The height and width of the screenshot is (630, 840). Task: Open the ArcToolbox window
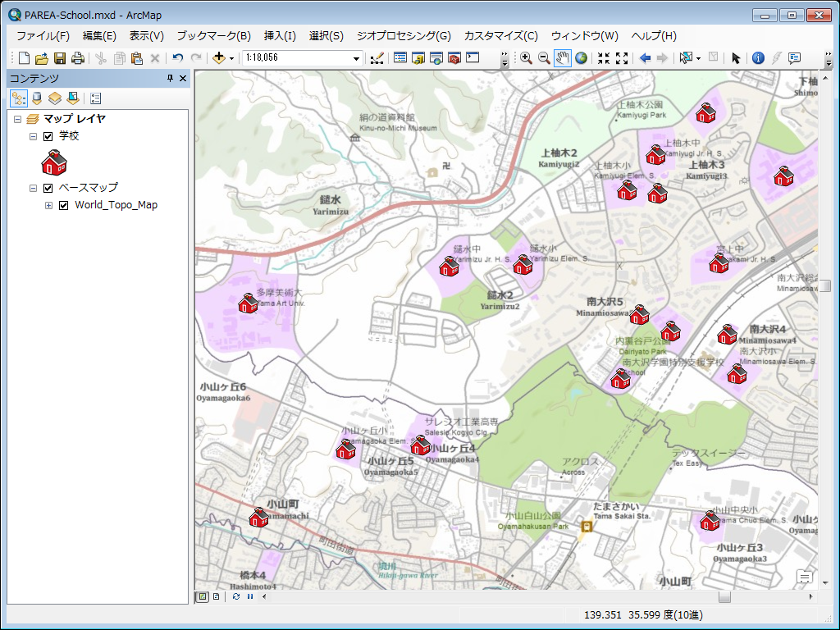click(x=454, y=58)
